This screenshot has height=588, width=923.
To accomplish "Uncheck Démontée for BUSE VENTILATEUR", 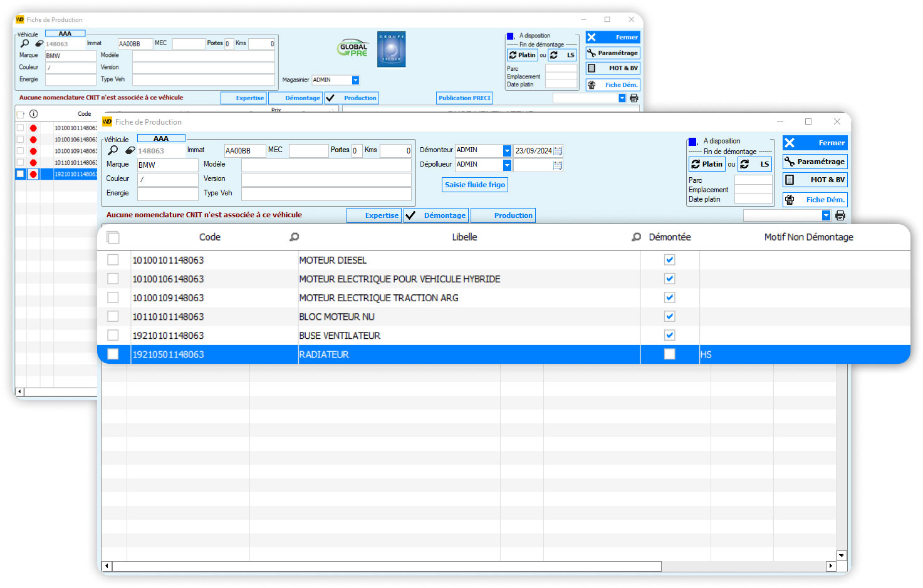I will tap(670, 335).
